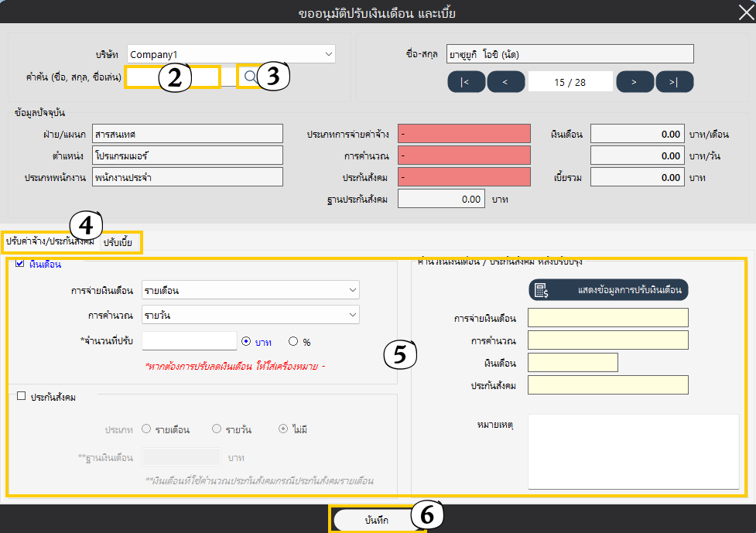Toggle the เงินเดือน checkbox
Screen dimensions: 756x533
tap(20, 264)
